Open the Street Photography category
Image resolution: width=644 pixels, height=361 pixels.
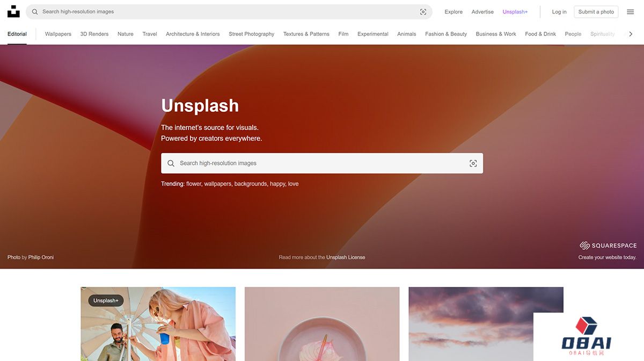pos(251,34)
